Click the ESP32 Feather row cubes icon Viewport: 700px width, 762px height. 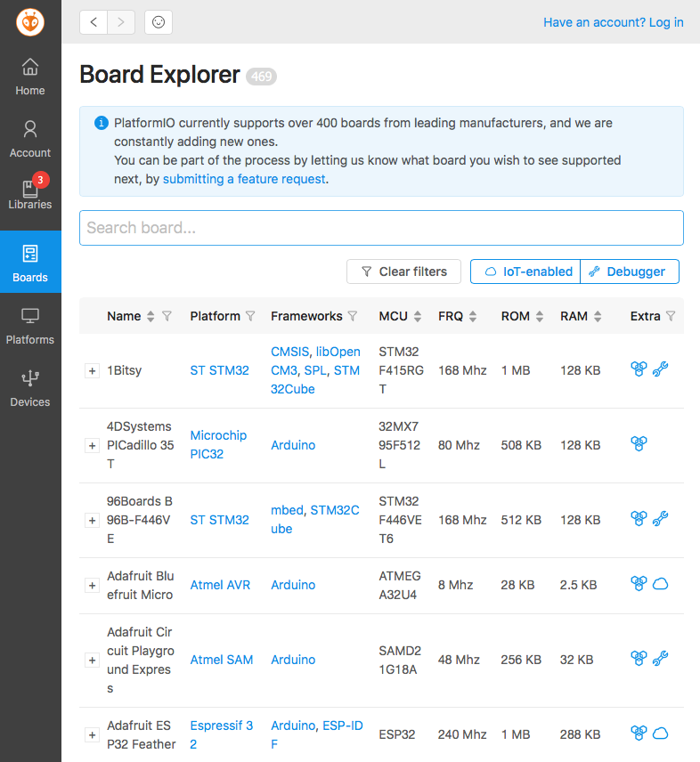639,733
